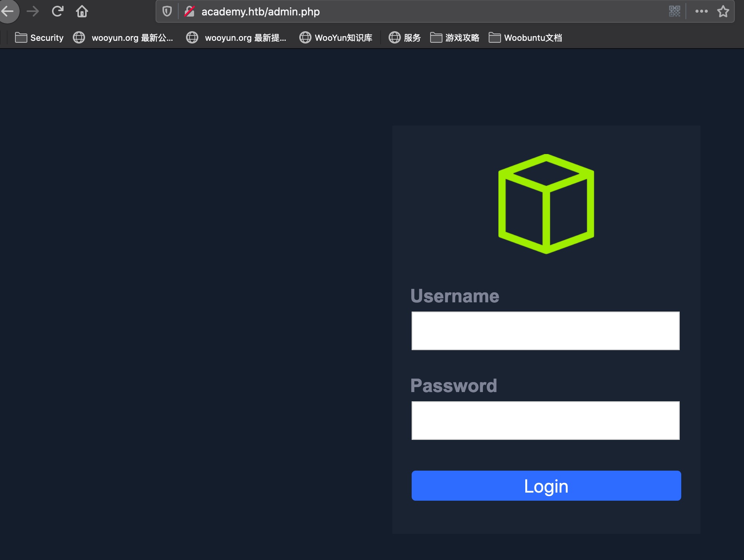Image resolution: width=744 pixels, height=560 pixels.
Task: Focus the Username input field
Action: [x=545, y=331]
